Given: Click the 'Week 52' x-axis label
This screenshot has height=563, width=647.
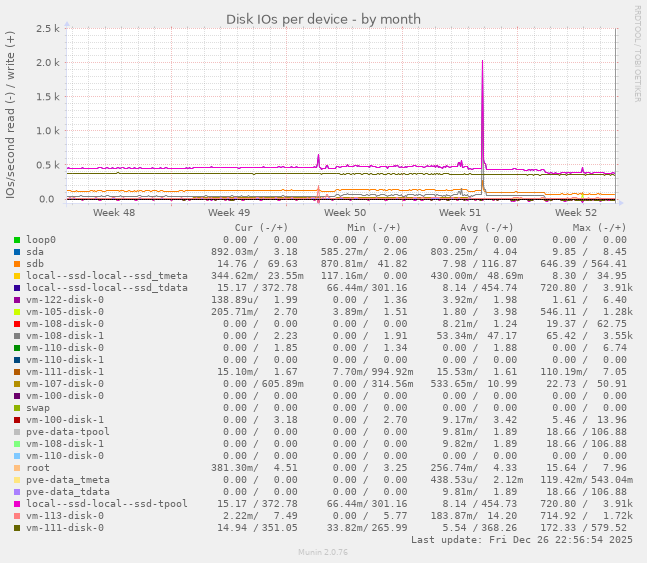Looking at the screenshot, I should [576, 213].
